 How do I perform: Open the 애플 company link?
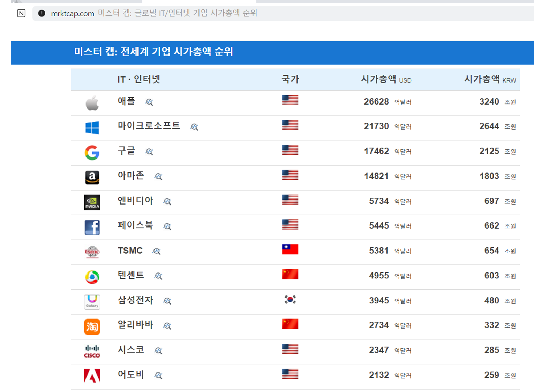point(126,101)
